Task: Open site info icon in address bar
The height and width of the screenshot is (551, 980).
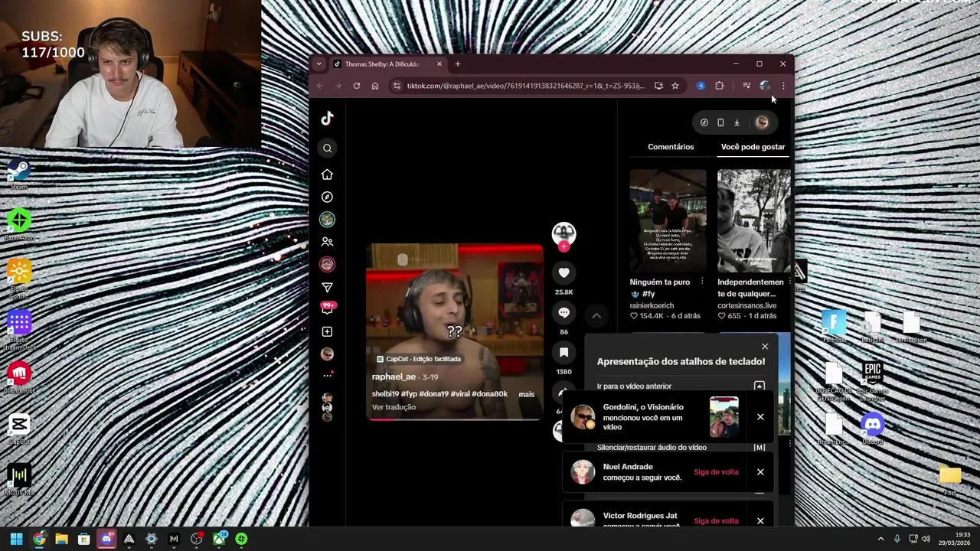Action: point(397,86)
